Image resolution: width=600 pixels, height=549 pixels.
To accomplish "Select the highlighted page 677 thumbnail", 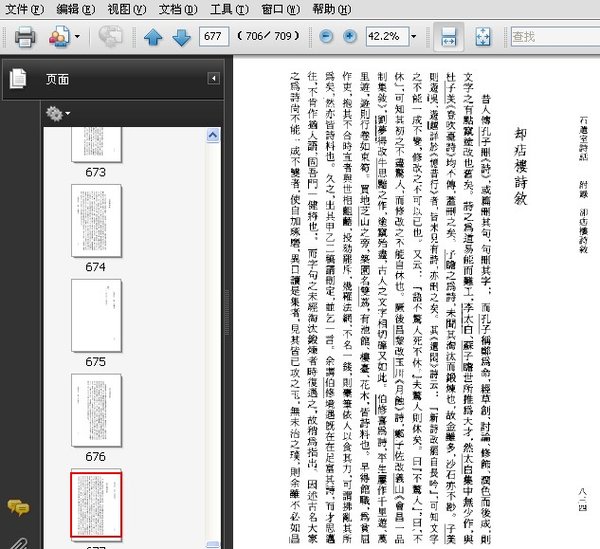I will click(96, 505).
